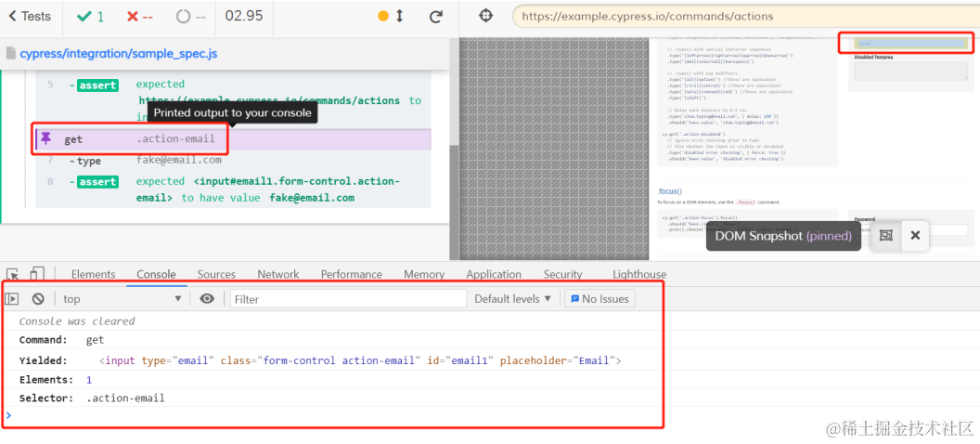Click the purple pin on the get command
Image resolution: width=980 pixels, height=444 pixels.
pyautogui.click(x=45, y=138)
